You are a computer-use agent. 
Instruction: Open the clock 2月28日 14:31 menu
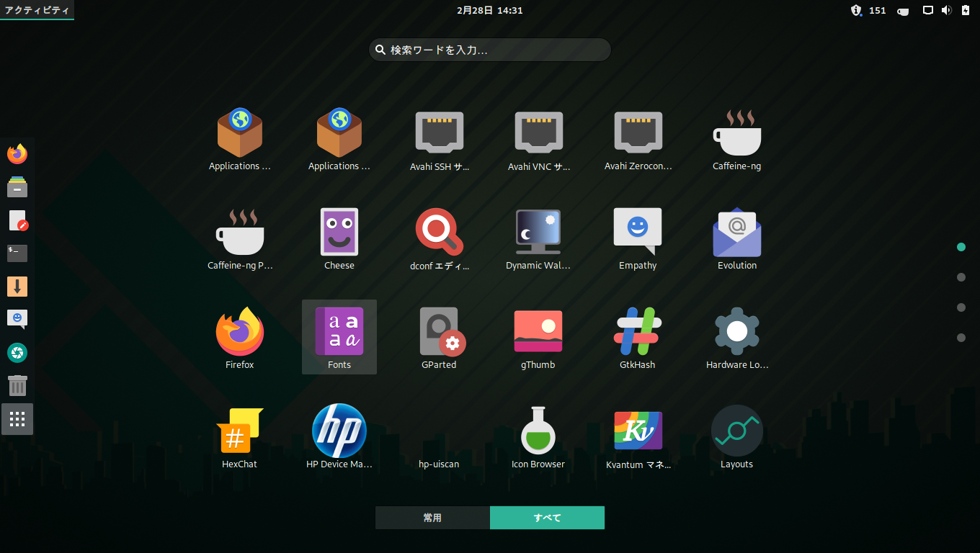click(x=490, y=10)
